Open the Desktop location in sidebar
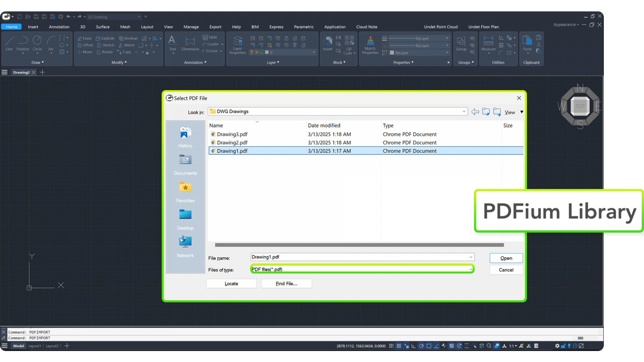644x362 pixels. point(185,219)
